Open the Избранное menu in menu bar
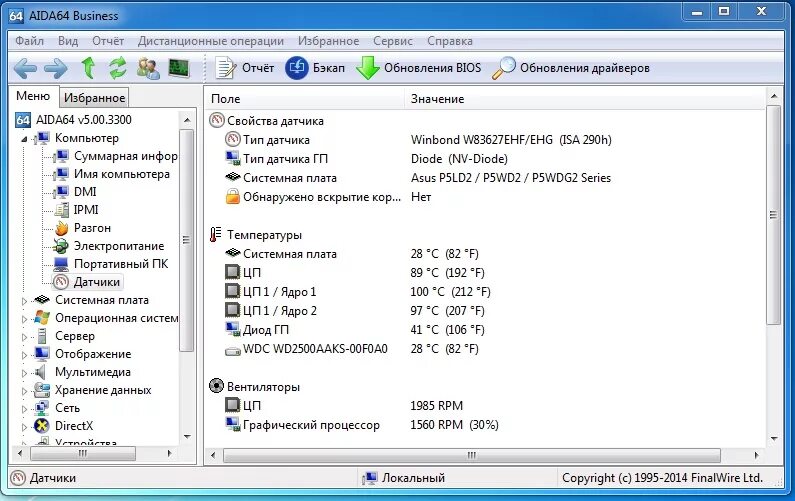The height and width of the screenshot is (501, 795). (329, 41)
